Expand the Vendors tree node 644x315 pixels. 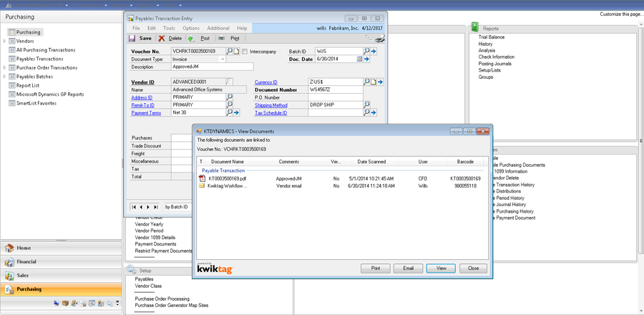coord(4,41)
